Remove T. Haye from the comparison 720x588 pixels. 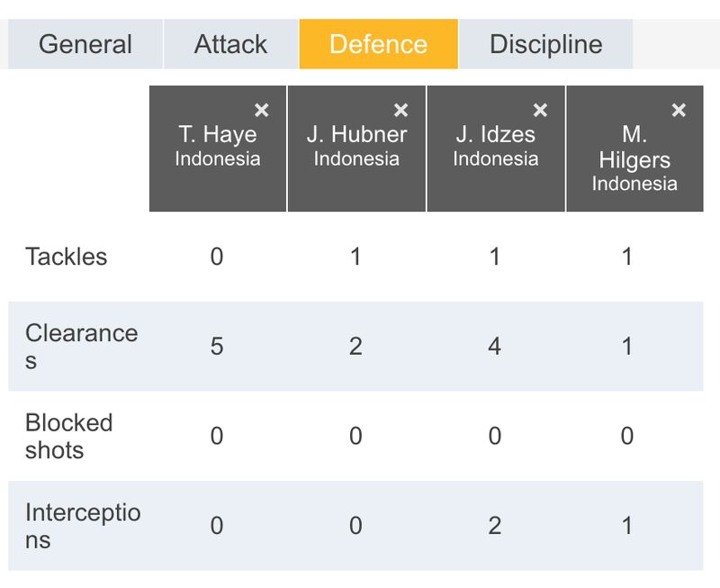click(x=262, y=110)
